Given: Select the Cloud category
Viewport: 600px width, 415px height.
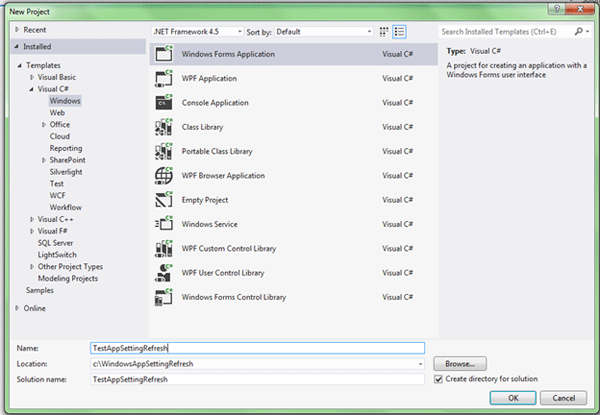Looking at the screenshot, I should [x=60, y=137].
